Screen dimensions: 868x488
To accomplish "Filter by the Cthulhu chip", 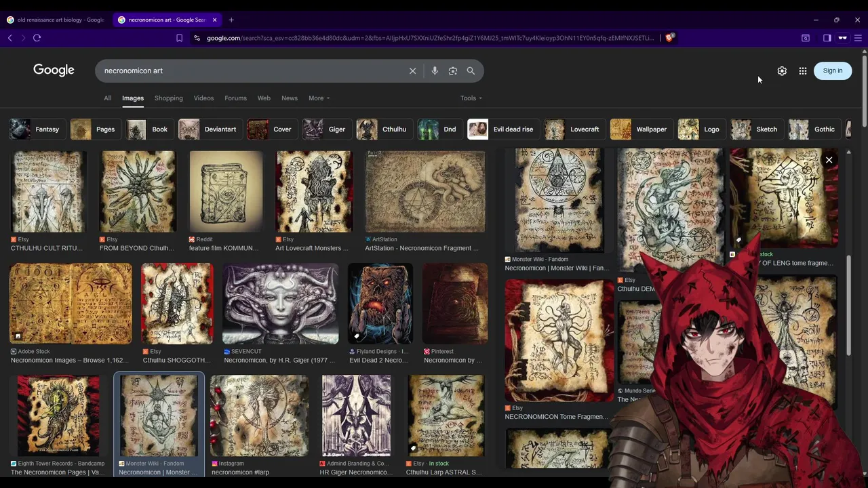I will click(383, 129).
